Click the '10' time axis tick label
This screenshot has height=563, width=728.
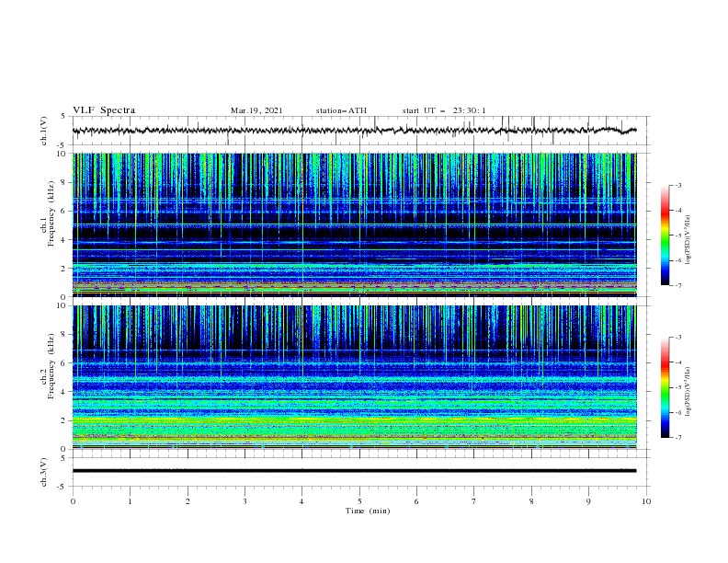[x=646, y=501]
